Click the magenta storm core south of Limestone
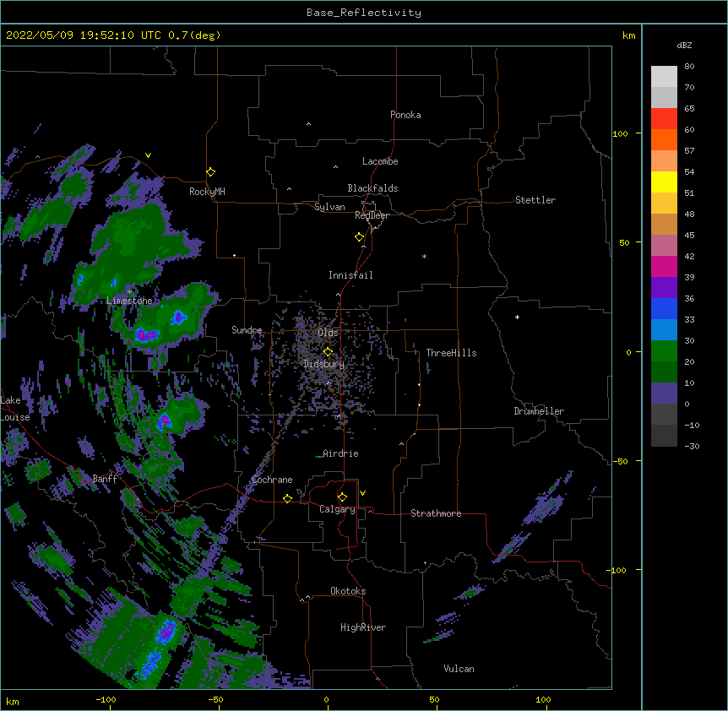This screenshot has width=728, height=711. (x=146, y=334)
